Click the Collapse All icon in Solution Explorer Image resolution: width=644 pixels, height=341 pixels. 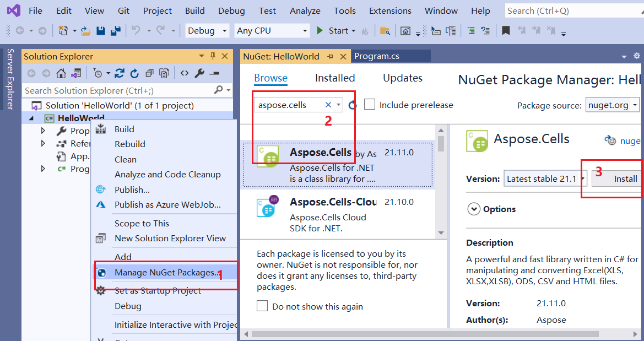(x=150, y=73)
